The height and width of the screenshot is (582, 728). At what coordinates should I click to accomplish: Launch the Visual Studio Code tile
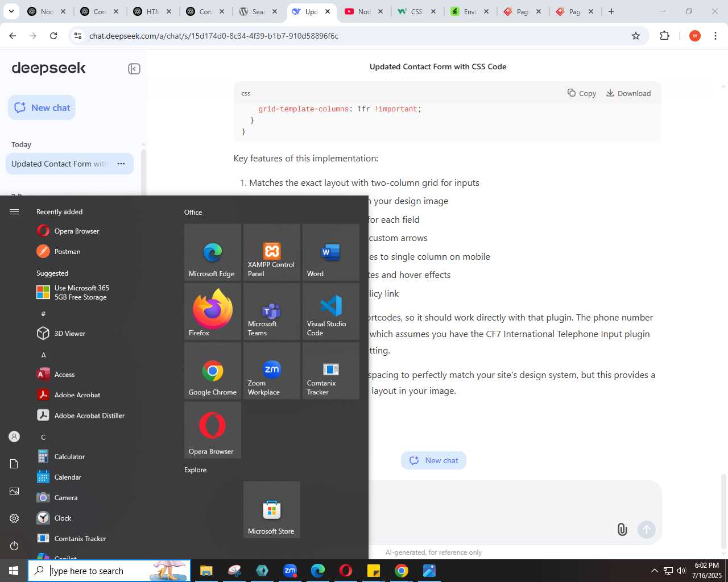(331, 311)
